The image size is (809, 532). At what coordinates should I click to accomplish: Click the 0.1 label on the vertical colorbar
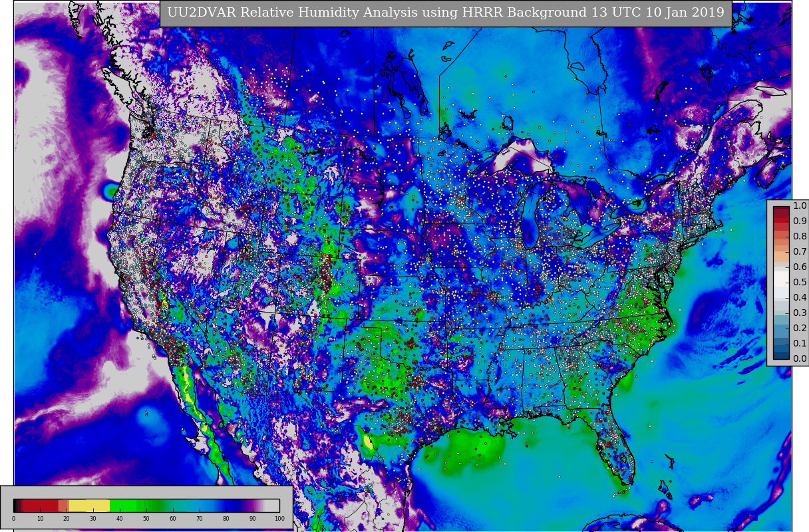tap(800, 344)
